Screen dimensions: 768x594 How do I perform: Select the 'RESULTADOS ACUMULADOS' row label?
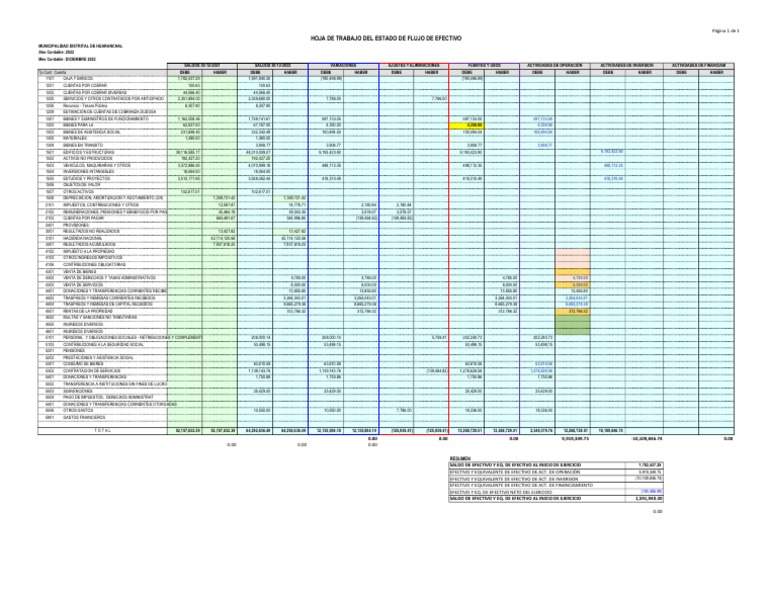click(x=89, y=244)
